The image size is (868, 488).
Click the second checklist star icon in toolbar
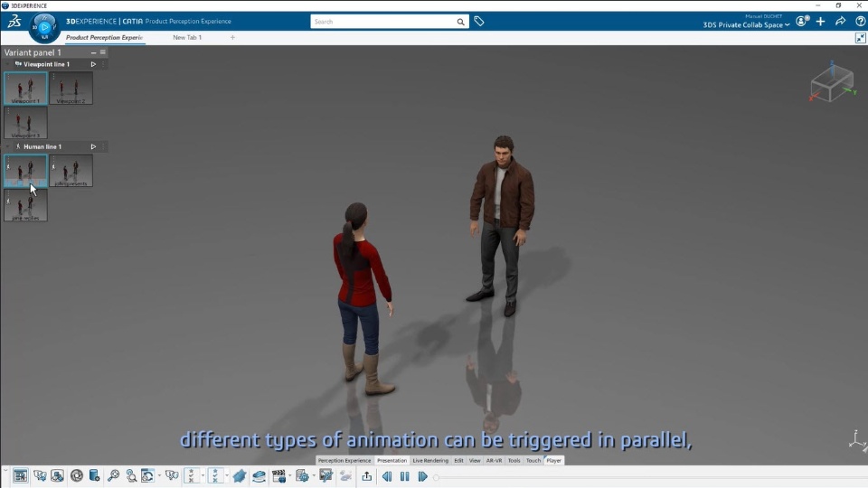point(215,476)
